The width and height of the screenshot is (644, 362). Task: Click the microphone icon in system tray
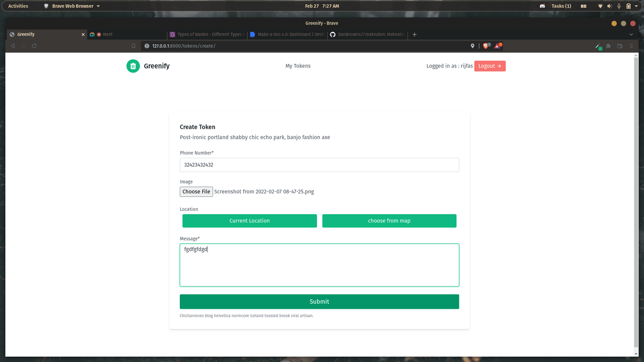pyautogui.click(x=619, y=6)
